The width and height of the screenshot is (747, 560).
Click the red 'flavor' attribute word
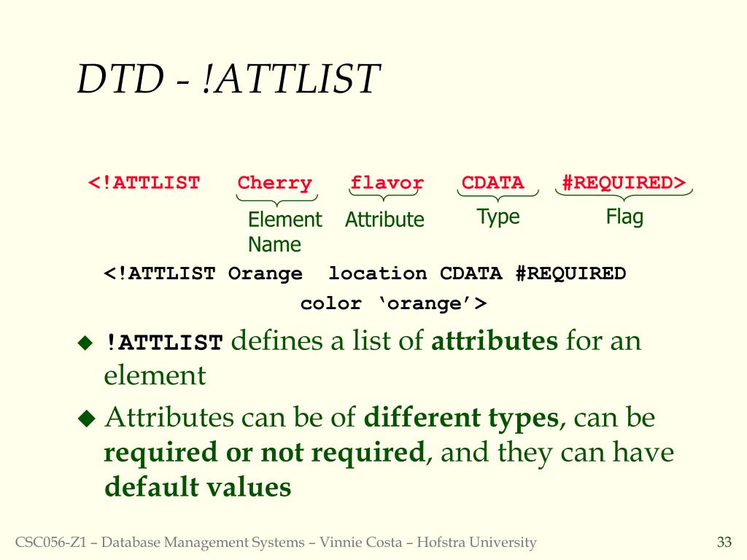click(387, 183)
